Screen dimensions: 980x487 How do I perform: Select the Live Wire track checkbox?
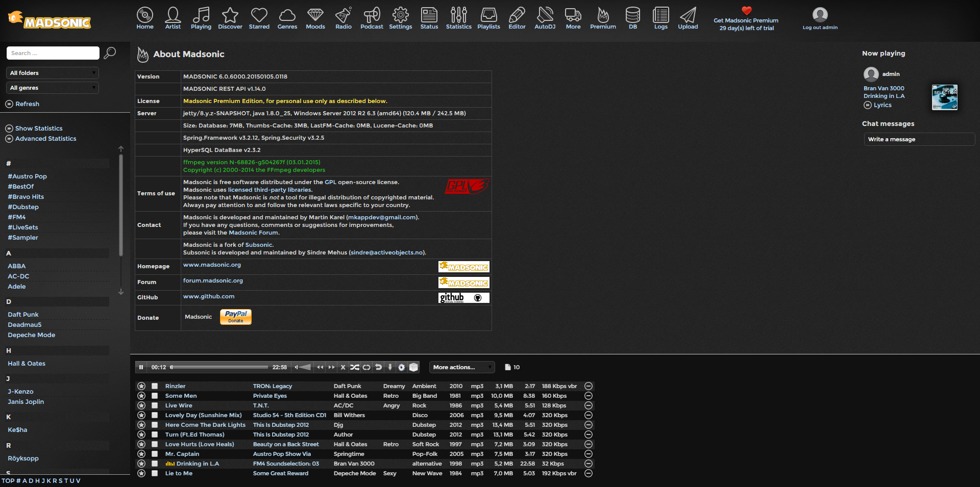point(155,405)
